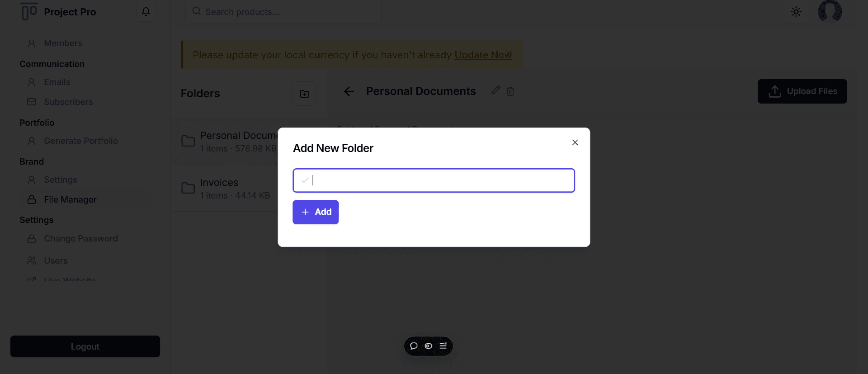Toggle the eye icon in floating toolbar
The width and height of the screenshot is (868, 374).
[x=429, y=346]
